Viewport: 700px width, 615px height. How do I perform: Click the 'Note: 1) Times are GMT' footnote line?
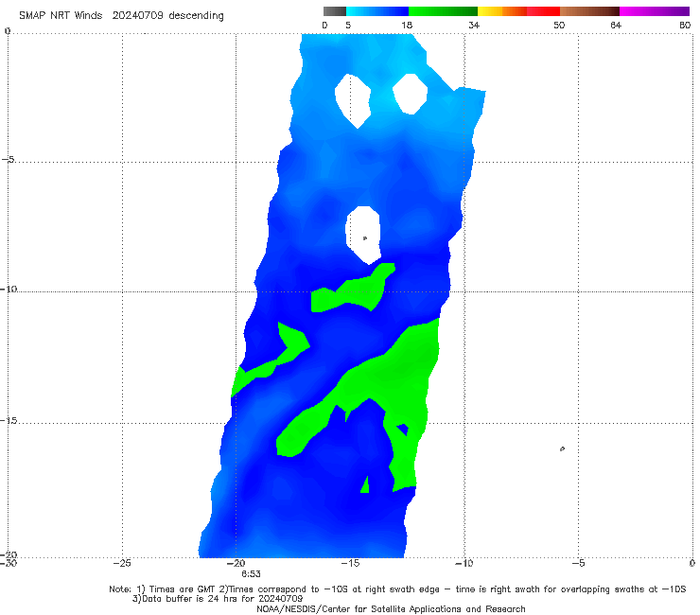coord(397,589)
